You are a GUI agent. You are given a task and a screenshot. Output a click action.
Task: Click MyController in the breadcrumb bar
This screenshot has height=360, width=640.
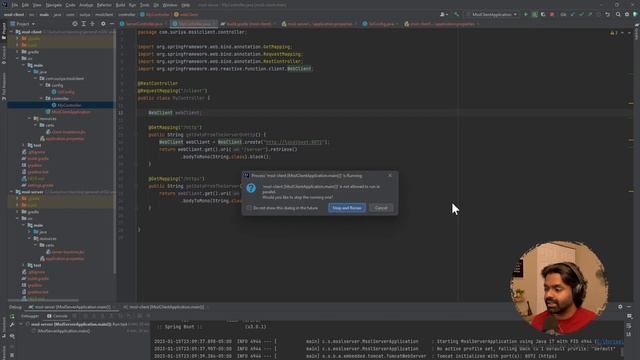click(x=155, y=14)
